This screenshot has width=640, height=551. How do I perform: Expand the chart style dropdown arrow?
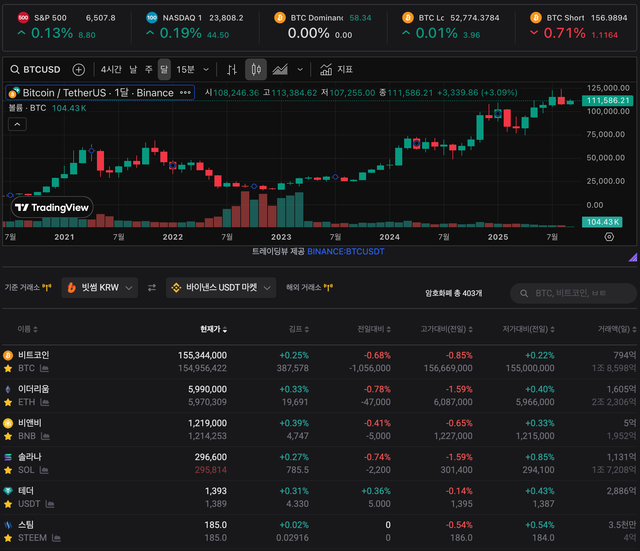click(300, 69)
